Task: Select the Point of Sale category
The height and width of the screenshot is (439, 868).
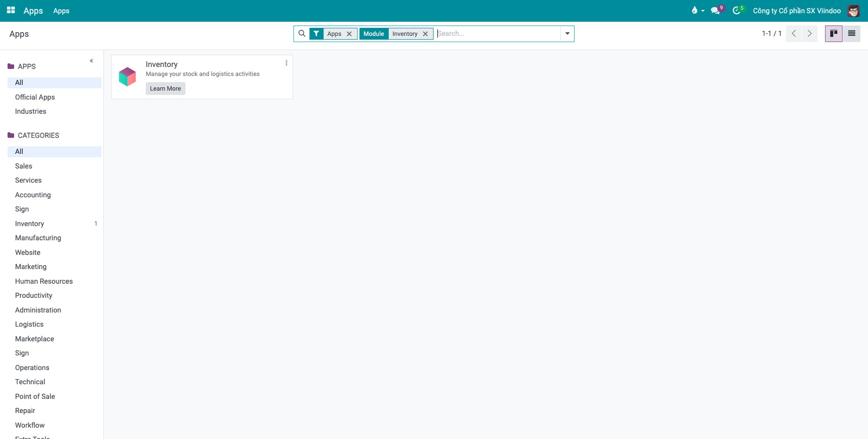Action: click(x=54, y=397)
